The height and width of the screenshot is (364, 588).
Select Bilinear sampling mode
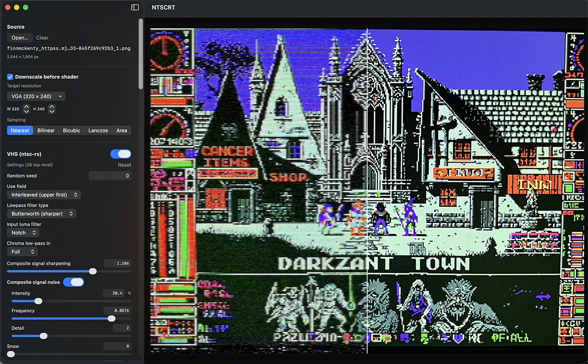click(x=46, y=130)
